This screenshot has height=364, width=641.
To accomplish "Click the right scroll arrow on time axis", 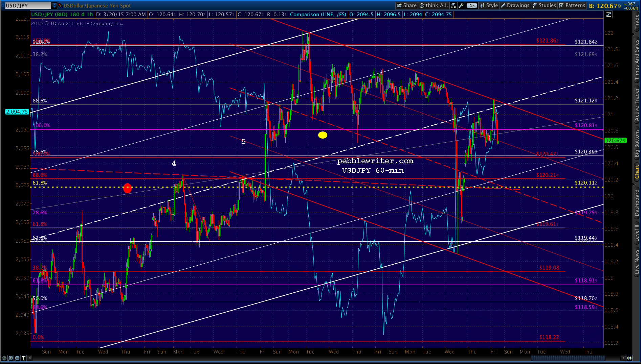I will pos(623,358).
